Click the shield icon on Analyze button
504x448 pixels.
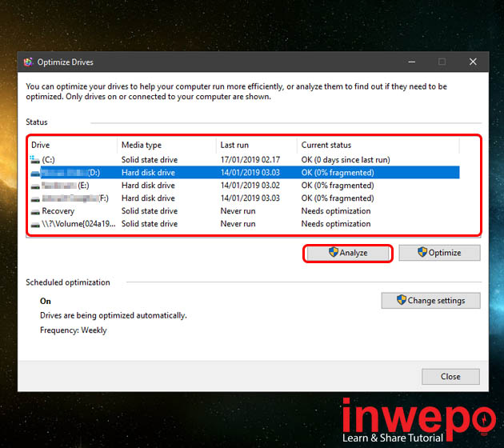334,252
